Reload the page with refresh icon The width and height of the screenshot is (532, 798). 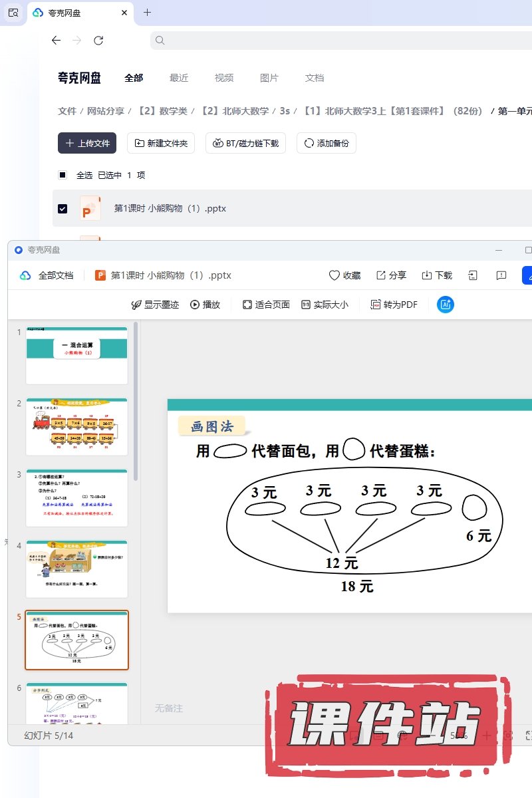98,41
